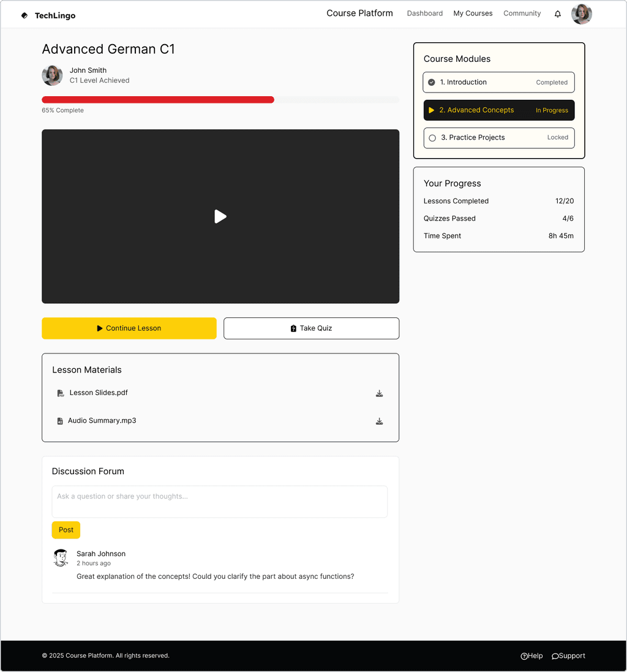Click the audio file icon for Audio Summary
This screenshot has height=672, width=627.
pos(60,421)
